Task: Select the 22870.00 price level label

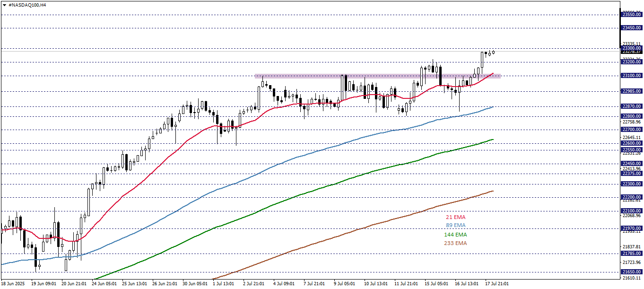Action: coord(631,106)
